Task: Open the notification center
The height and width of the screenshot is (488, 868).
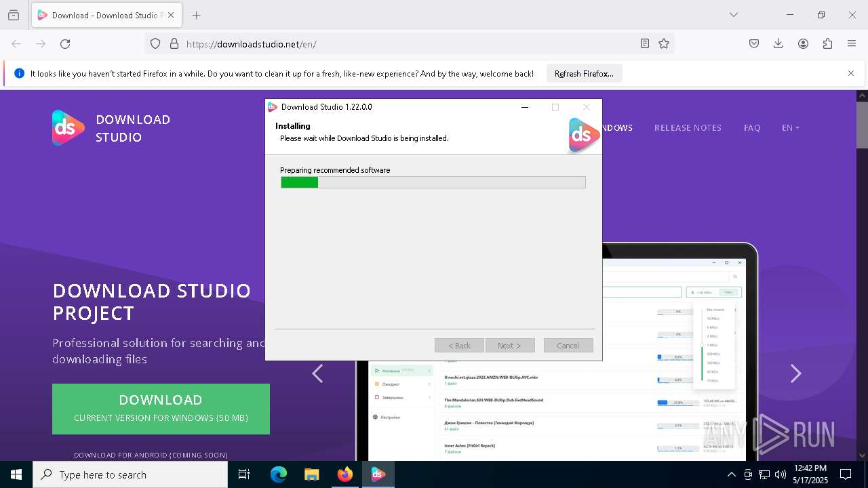Action: pyautogui.click(x=846, y=474)
